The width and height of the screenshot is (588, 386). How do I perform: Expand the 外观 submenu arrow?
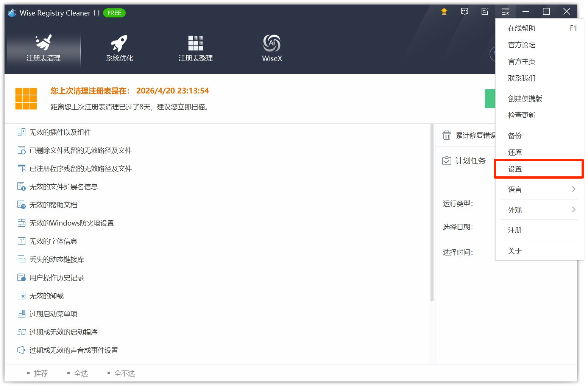[574, 210]
